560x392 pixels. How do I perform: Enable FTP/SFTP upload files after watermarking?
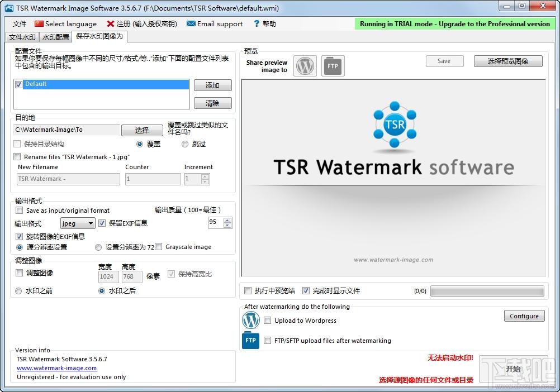[x=267, y=340]
